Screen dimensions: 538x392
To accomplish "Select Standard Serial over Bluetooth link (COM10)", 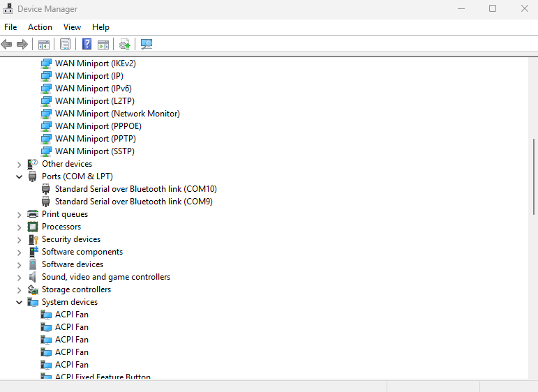I will pyautogui.click(x=136, y=189).
